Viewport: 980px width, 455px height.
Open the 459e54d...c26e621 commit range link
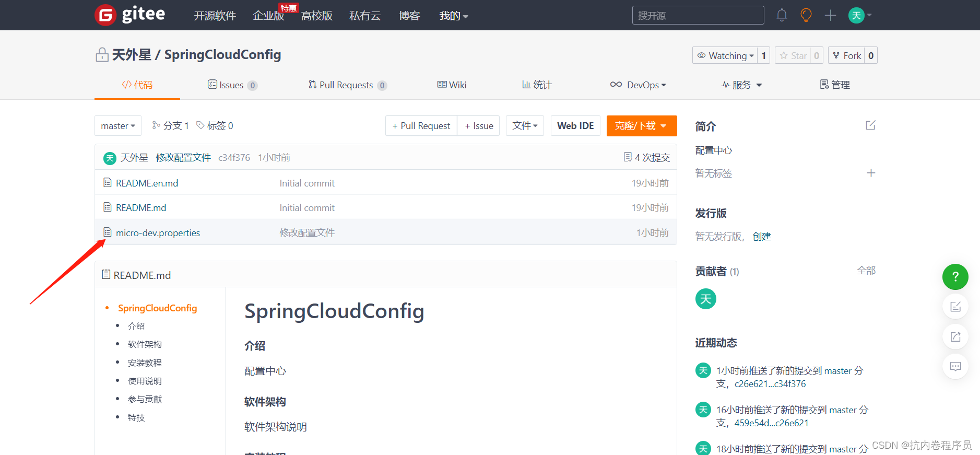[772, 423]
